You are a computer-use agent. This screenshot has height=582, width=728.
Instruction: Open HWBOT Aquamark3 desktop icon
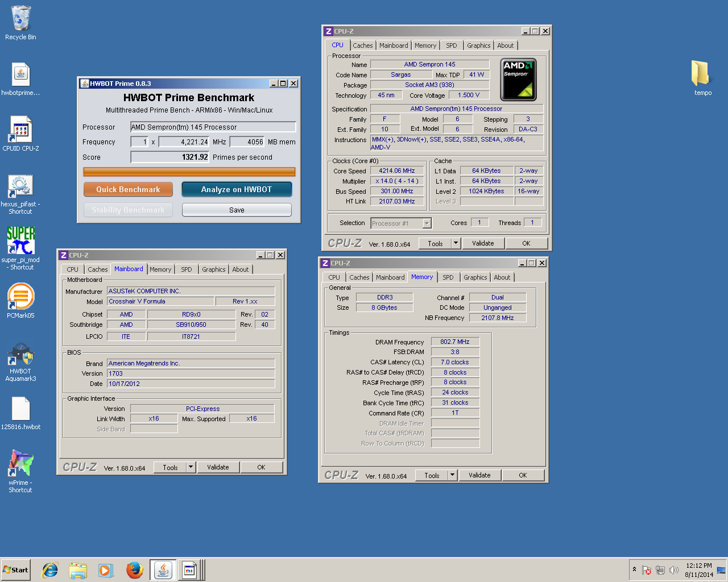coord(20,361)
